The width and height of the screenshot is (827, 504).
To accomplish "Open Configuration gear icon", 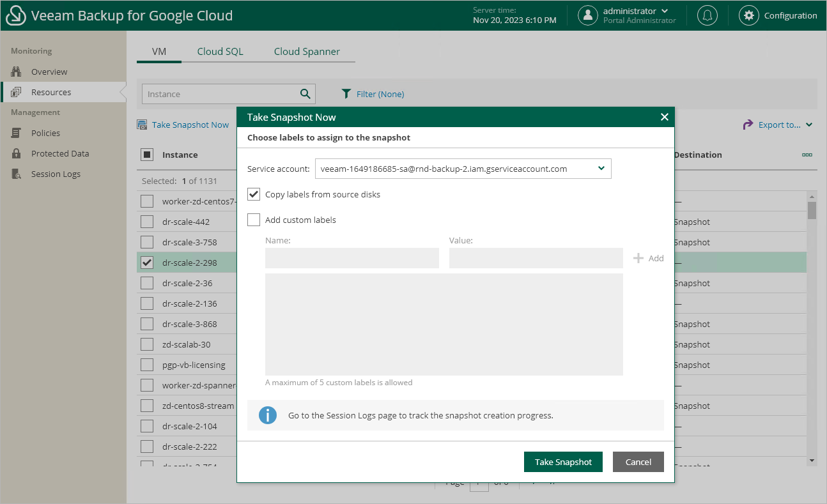I will [749, 15].
